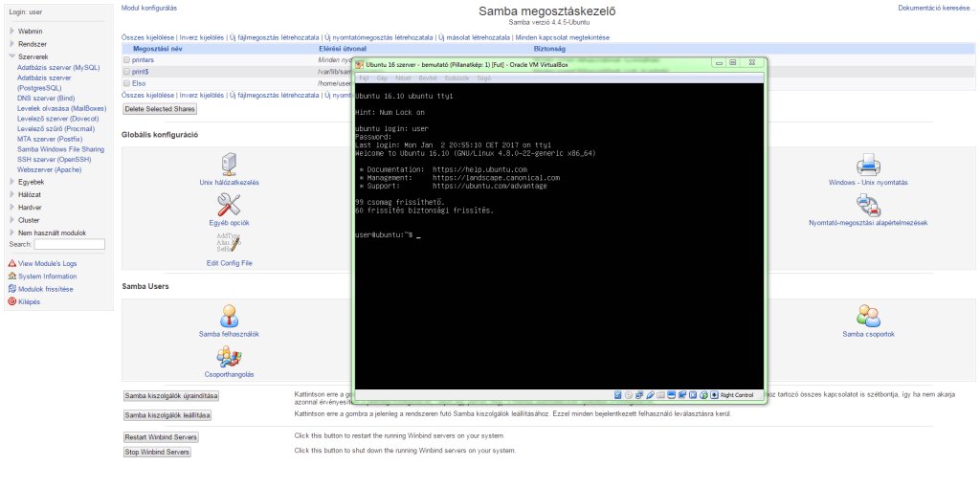Click VirtualBox display status icon

click(671, 395)
